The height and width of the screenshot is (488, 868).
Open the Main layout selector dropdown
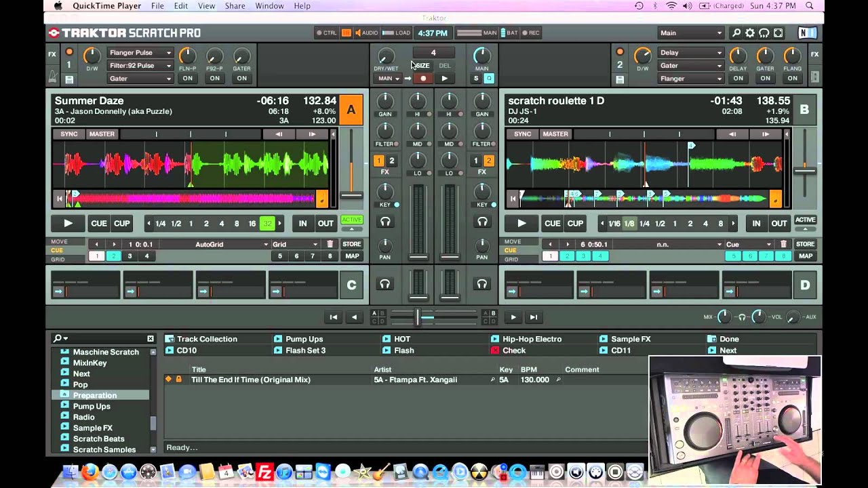[691, 33]
